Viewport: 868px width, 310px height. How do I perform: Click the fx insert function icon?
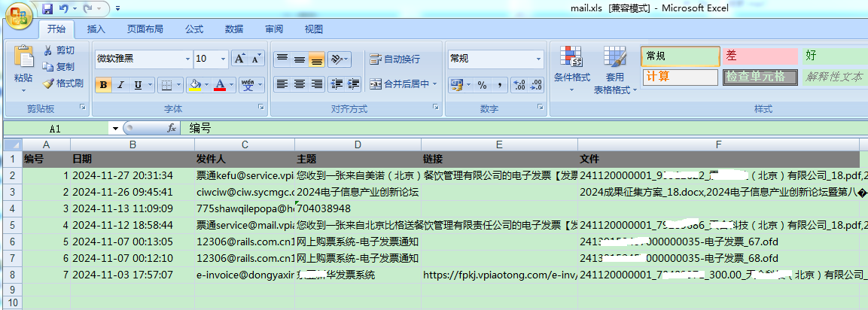[x=172, y=129]
